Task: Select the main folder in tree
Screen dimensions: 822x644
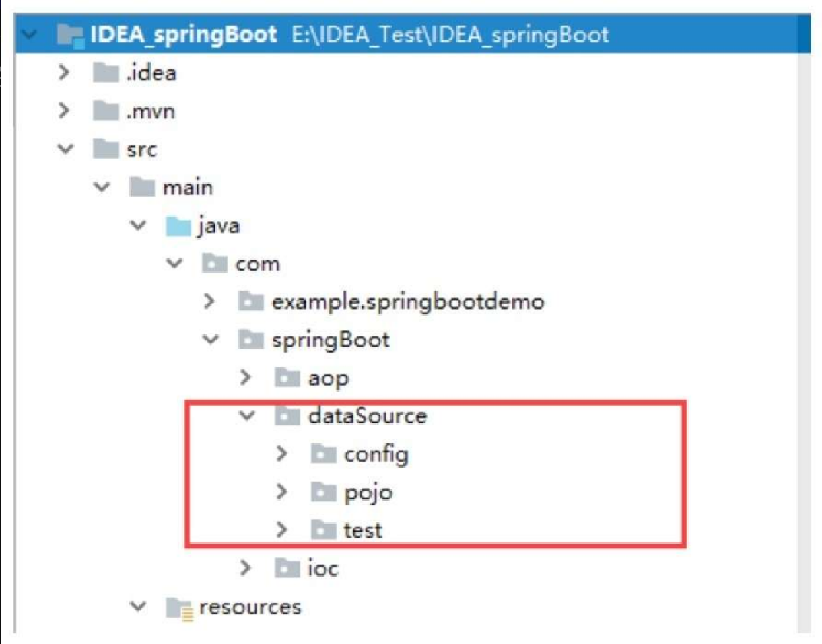Action: click(x=172, y=188)
